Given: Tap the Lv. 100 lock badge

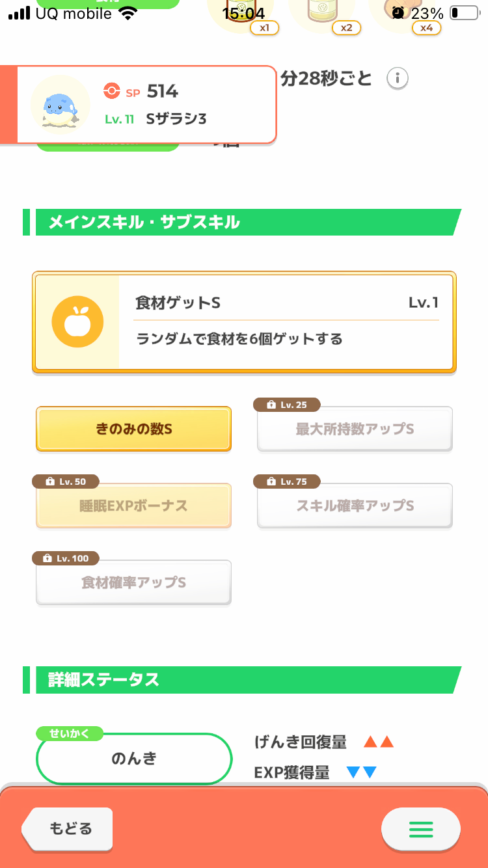Looking at the screenshot, I should click(x=65, y=558).
